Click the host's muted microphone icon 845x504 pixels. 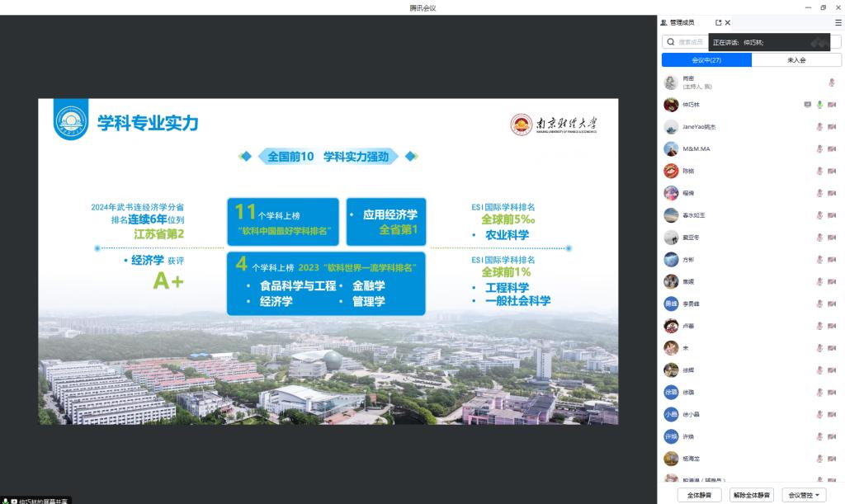[x=832, y=82]
